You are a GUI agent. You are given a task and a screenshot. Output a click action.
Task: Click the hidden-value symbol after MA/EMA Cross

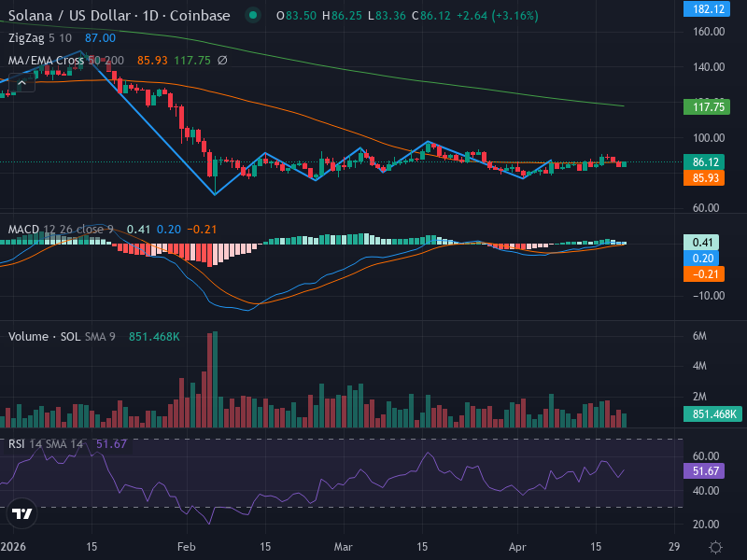click(222, 61)
